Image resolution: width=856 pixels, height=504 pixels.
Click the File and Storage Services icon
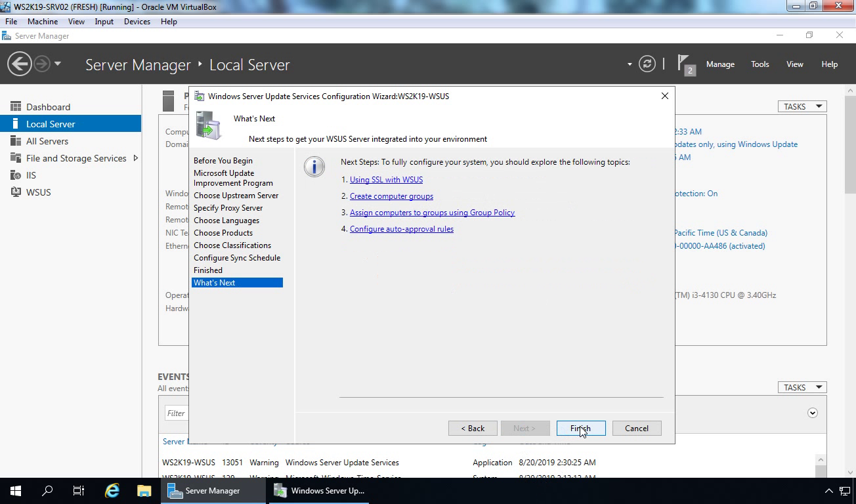(15, 157)
